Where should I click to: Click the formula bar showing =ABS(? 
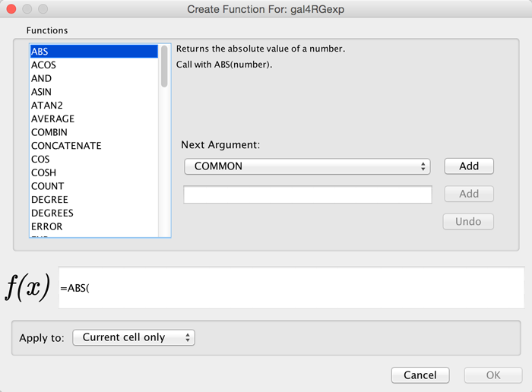tap(290, 288)
